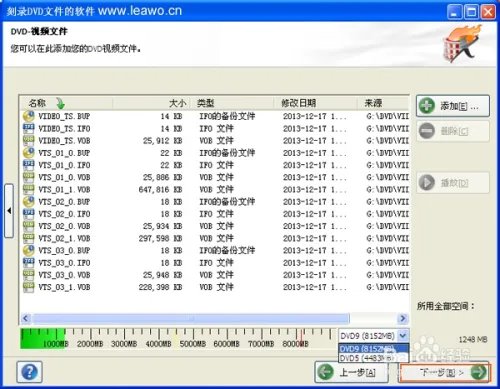The width and height of the screenshot is (500, 389).
Task: Click the VOB icon beside VTS_01_0.VOB
Action: [29, 177]
